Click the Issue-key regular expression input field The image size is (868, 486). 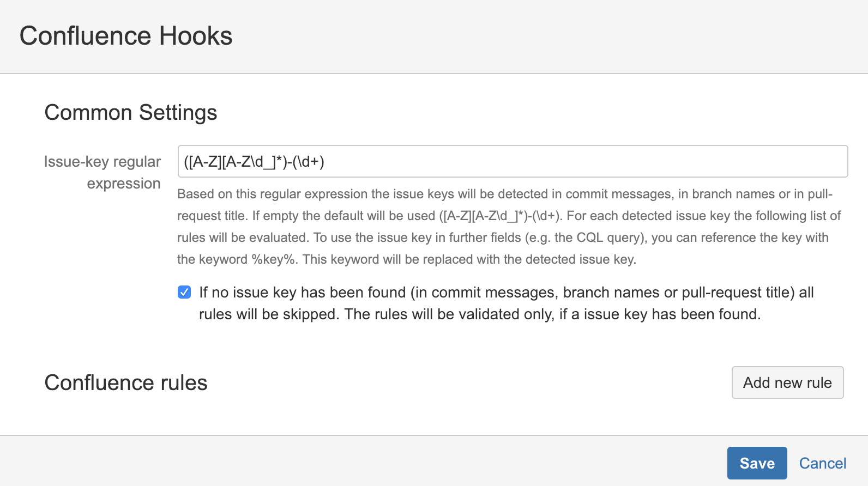pos(513,161)
